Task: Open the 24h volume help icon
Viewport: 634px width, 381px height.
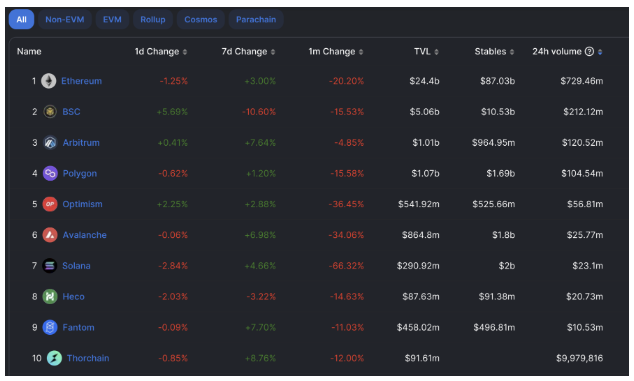Action: (590, 51)
